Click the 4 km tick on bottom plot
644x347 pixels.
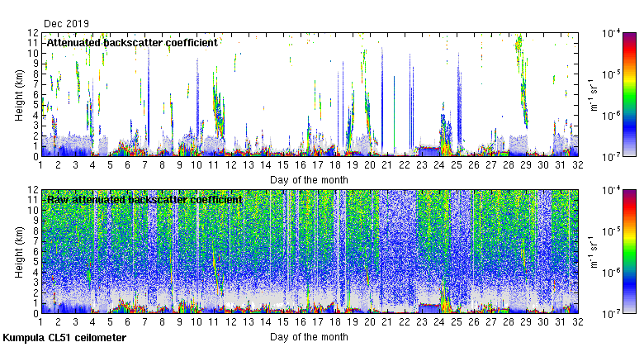pyautogui.click(x=36, y=273)
